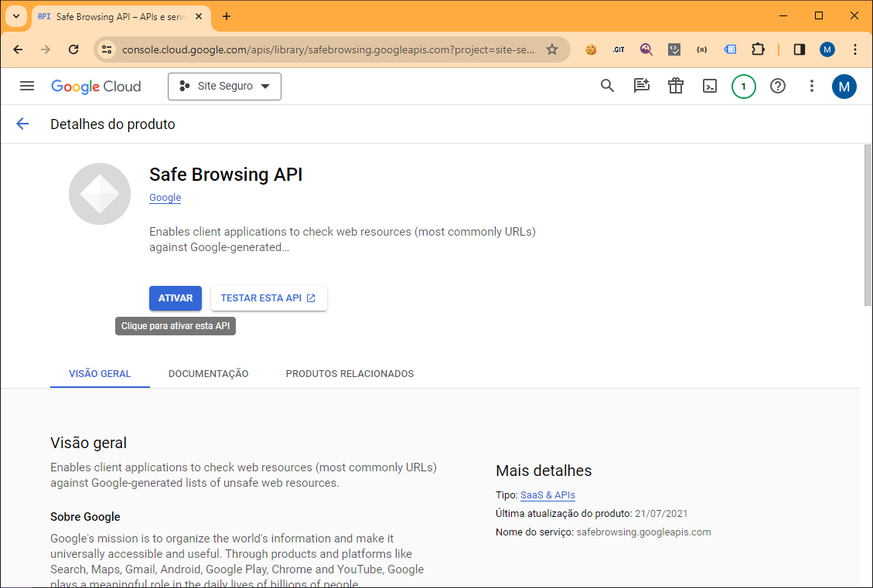Viewport: 873px width, 588px height.
Task: Switch to the Visão Geral tab
Action: pyautogui.click(x=100, y=374)
